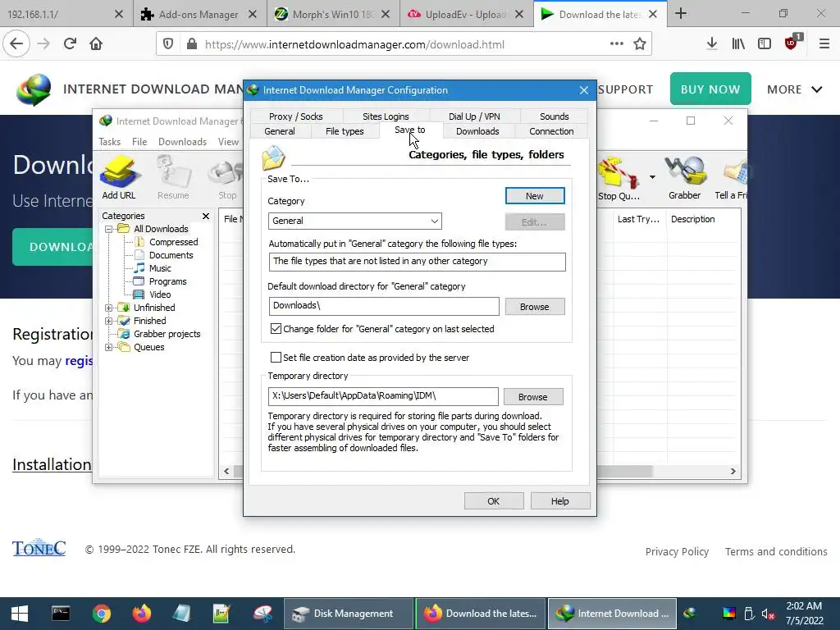The image size is (840, 630).
Task: Click muted volume tray icon
Action: tap(768, 614)
